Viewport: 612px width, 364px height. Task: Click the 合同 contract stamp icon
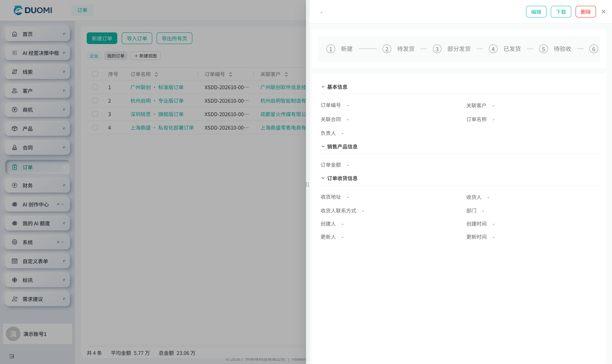(15, 147)
